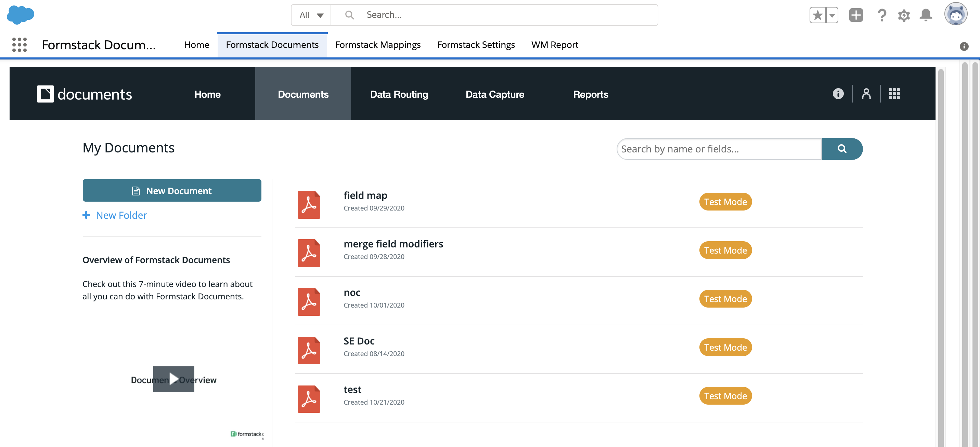This screenshot has width=980, height=447.
Task: Expand the favorites list dropdown arrow
Action: pos(832,15)
